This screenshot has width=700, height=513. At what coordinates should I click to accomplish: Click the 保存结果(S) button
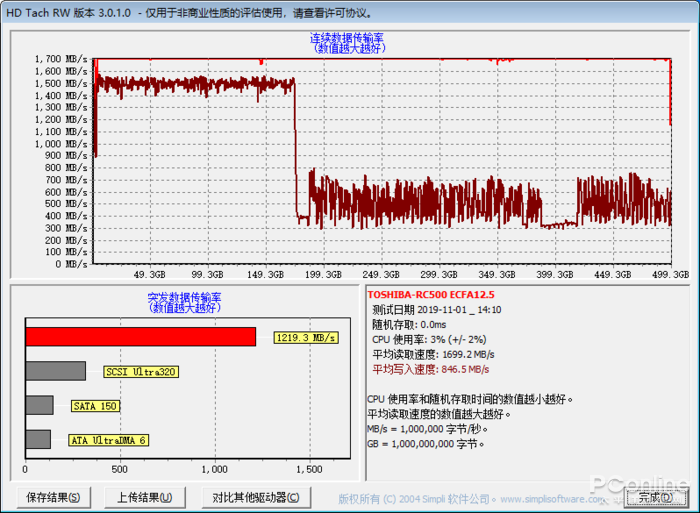click(53, 497)
